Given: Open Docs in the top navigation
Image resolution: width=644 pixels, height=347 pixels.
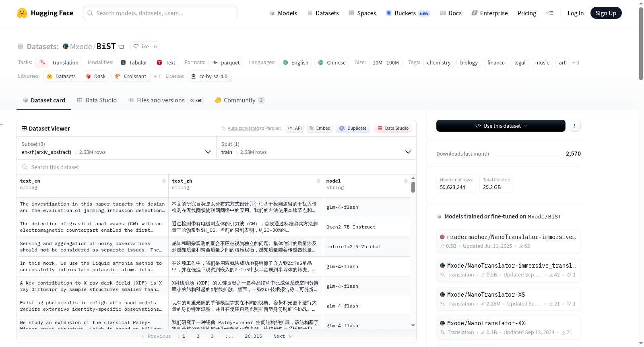Looking at the screenshot, I should pos(450,13).
